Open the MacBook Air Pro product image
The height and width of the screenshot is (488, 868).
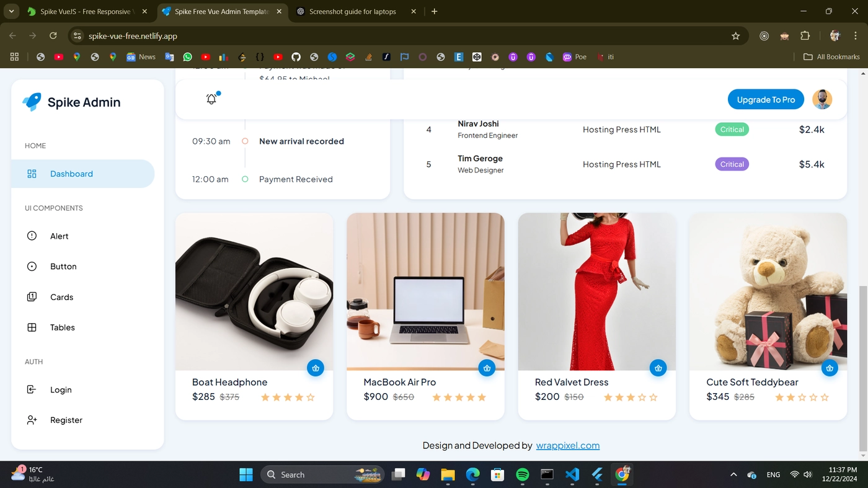(425, 291)
